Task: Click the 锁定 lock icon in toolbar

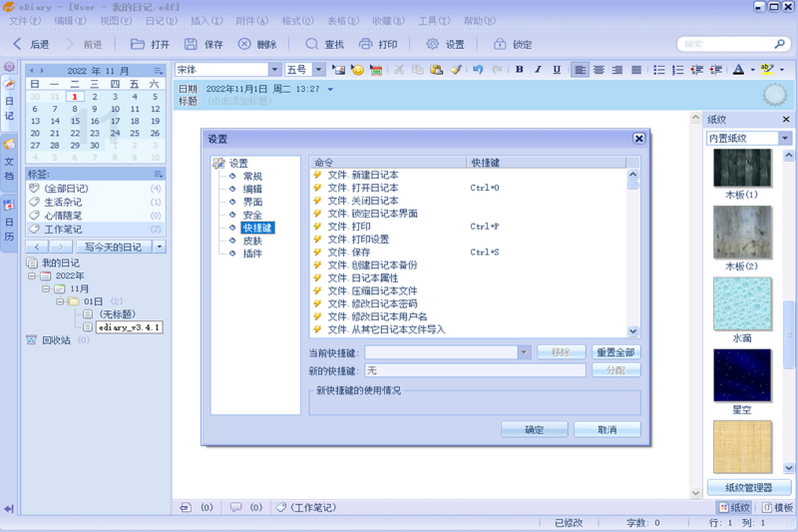Action: pyautogui.click(x=499, y=45)
